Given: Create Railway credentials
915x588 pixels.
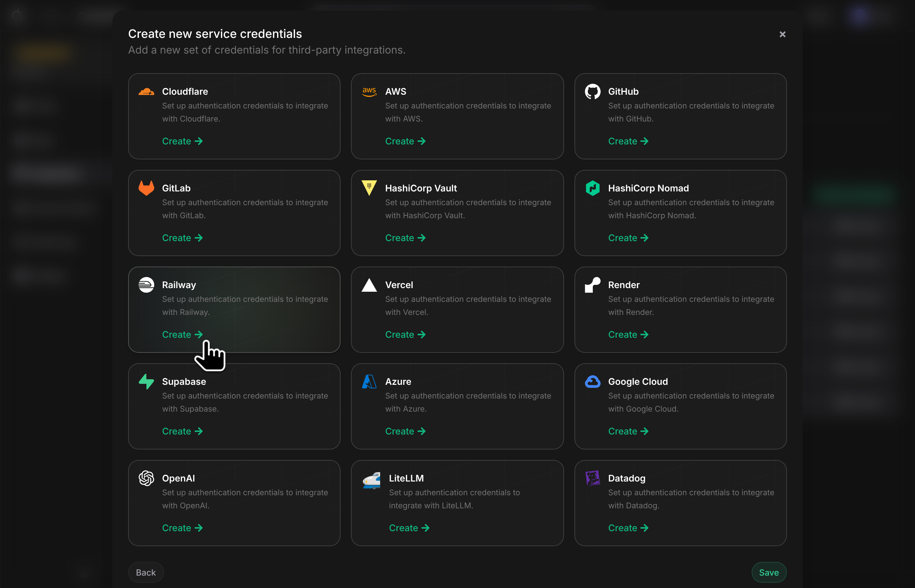Looking at the screenshot, I should point(182,335).
